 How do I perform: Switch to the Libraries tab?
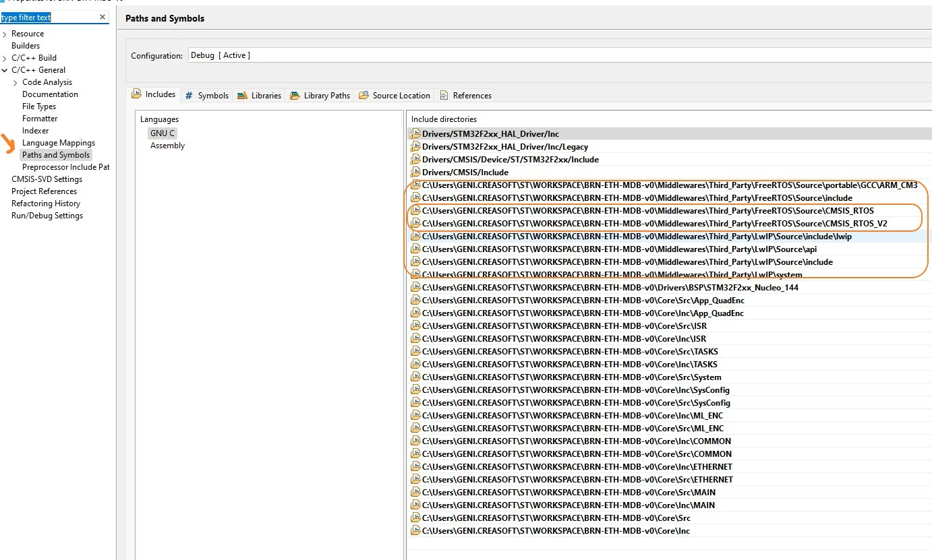[259, 96]
